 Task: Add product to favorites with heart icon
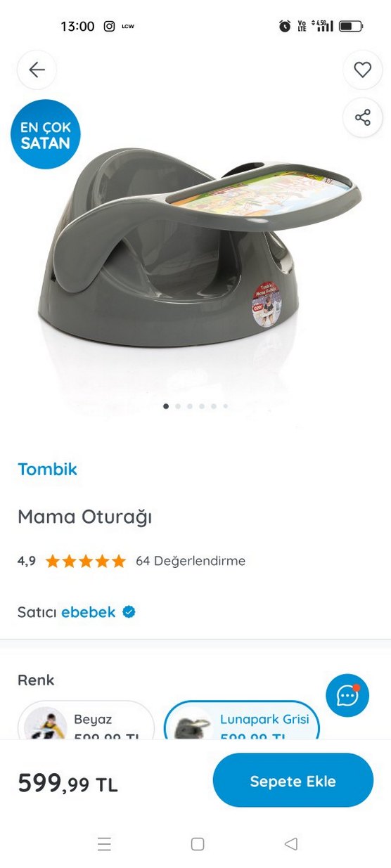point(362,70)
